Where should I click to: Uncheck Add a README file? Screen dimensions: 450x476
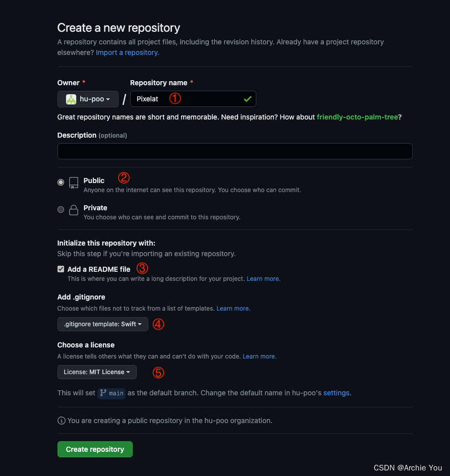[x=61, y=269]
